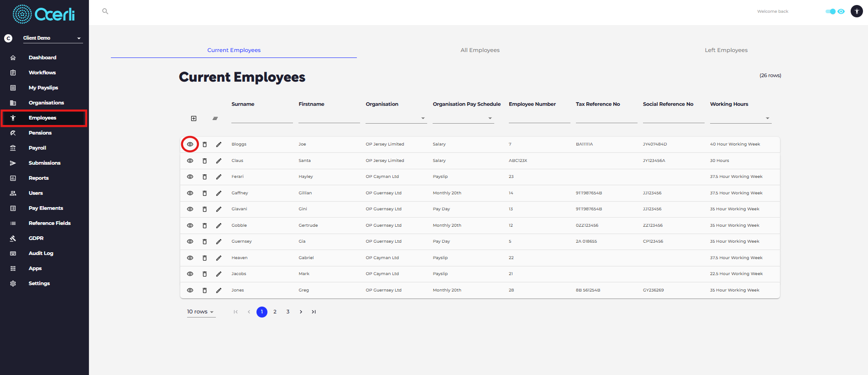The width and height of the screenshot is (868, 375).
Task: Open Dashboard from sidebar
Action: (42, 57)
